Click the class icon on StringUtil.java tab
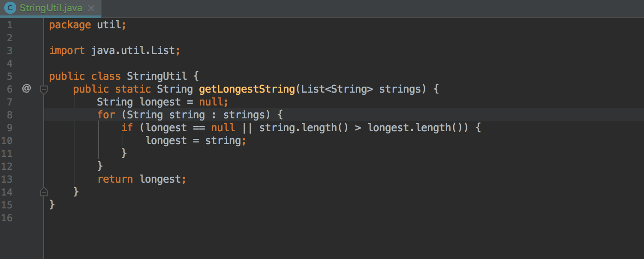 coord(10,8)
